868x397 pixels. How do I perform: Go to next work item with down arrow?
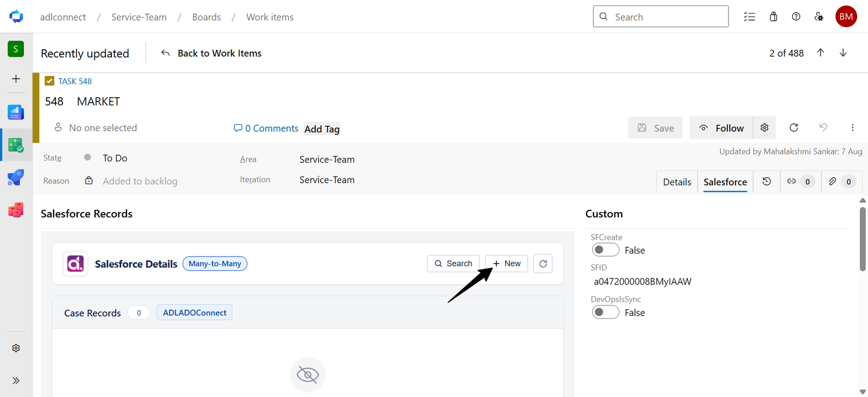point(843,53)
